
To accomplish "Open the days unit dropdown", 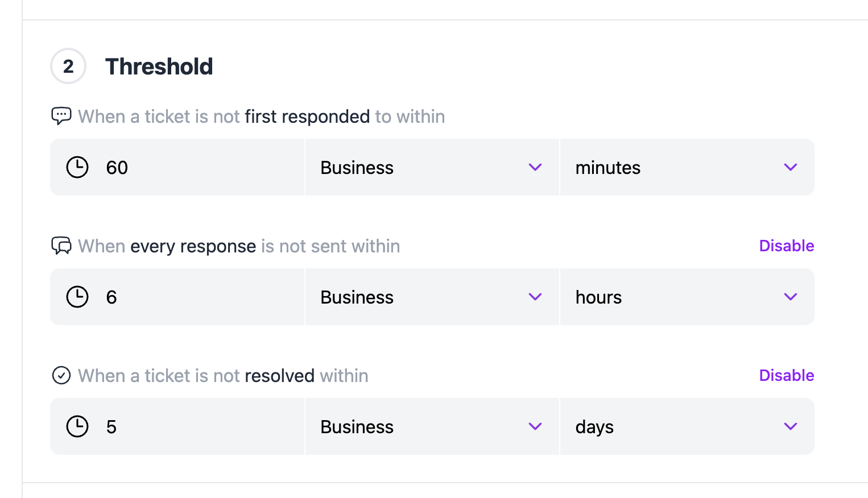I will pyautogui.click(x=687, y=426).
